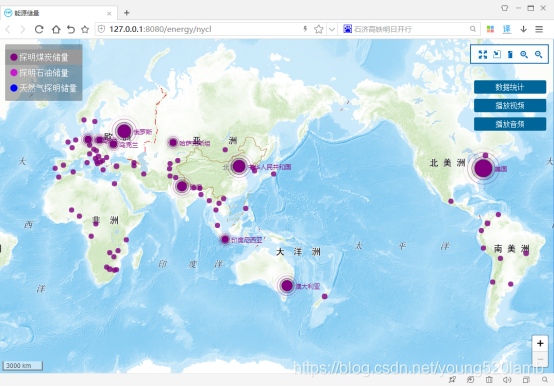The height and width of the screenshot is (387, 554).
Task: Click the 播放音频 play audio button
Action: 510,124
